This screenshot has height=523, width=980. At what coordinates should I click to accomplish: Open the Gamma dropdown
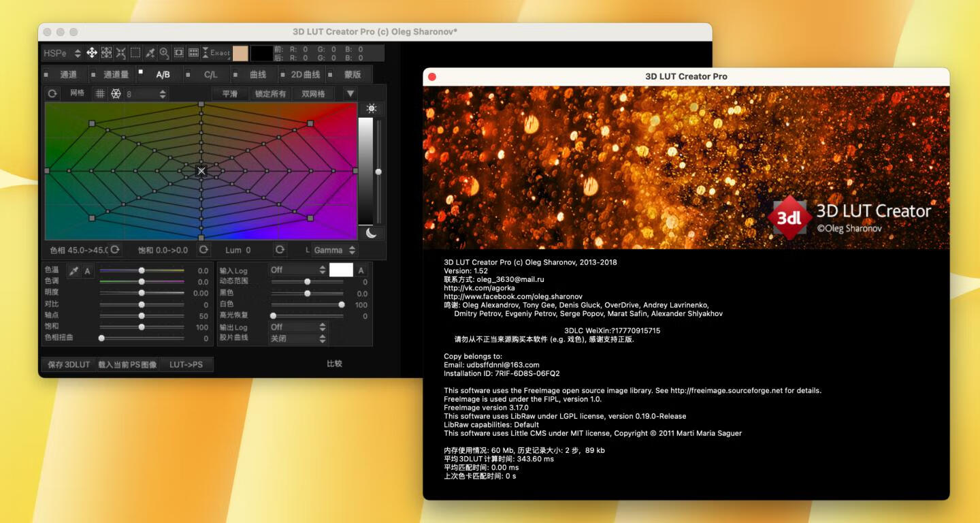pyautogui.click(x=334, y=250)
